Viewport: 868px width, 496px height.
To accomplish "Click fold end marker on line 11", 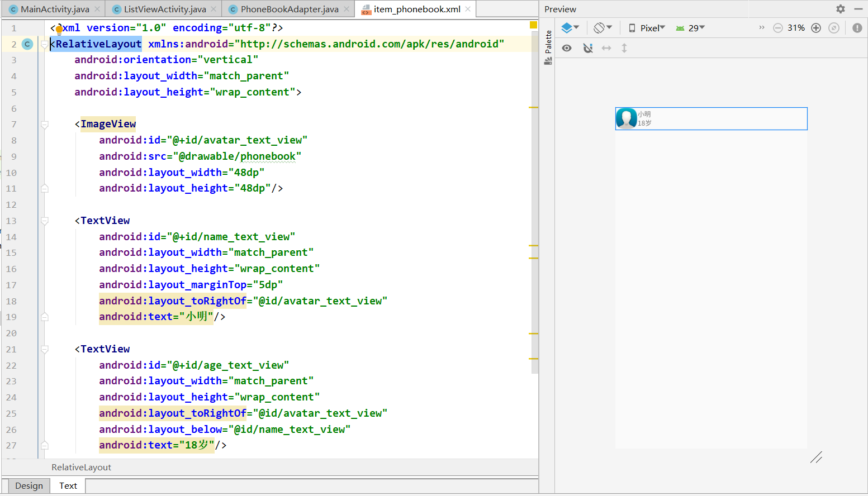I will [45, 188].
